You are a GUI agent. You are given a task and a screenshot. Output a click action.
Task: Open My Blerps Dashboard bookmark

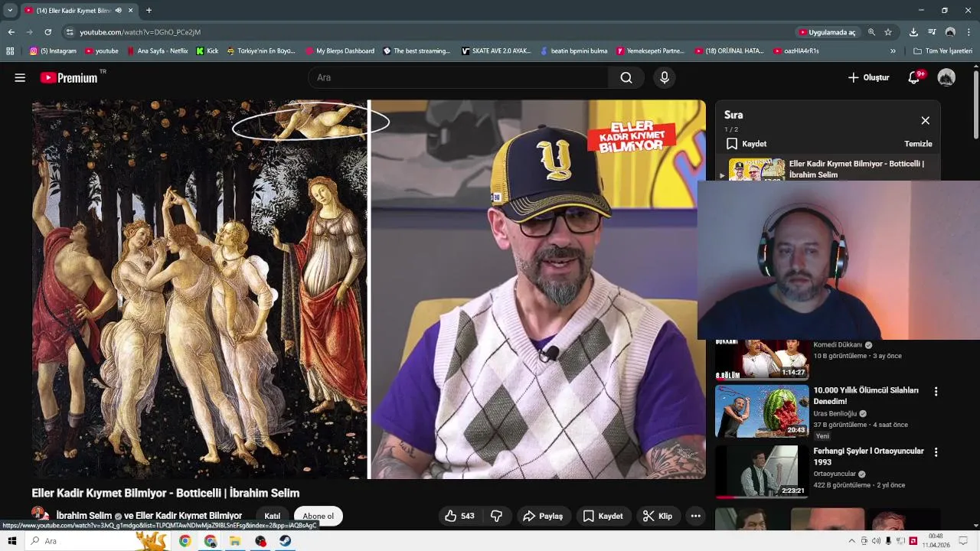pos(339,51)
